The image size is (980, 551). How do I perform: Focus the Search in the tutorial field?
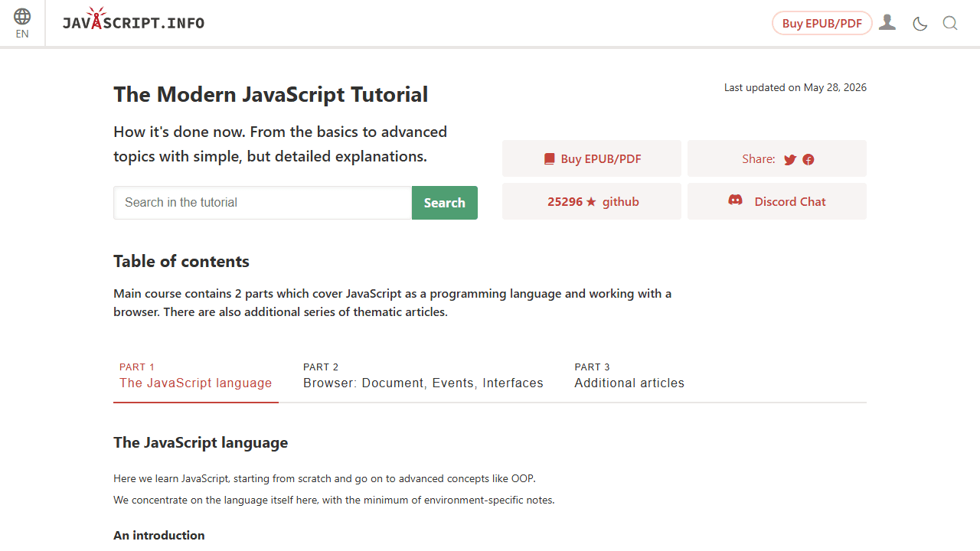click(263, 203)
